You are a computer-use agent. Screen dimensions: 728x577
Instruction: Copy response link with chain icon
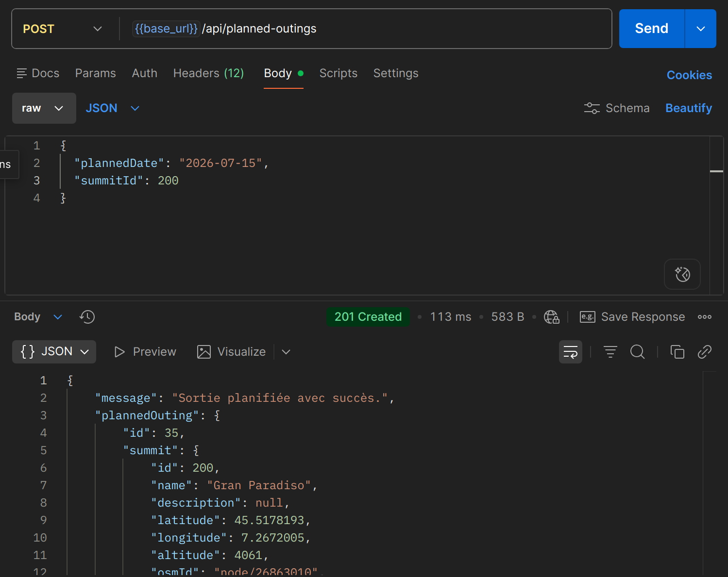click(704, 352)
